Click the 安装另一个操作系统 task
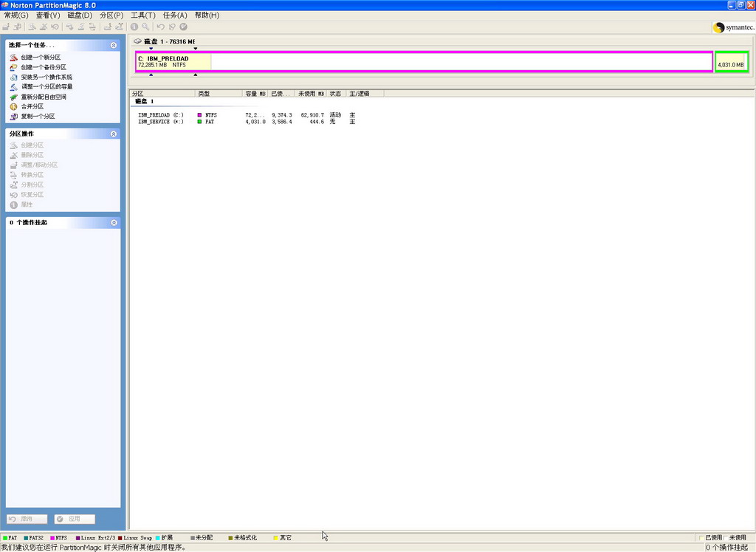 (47, 77)
